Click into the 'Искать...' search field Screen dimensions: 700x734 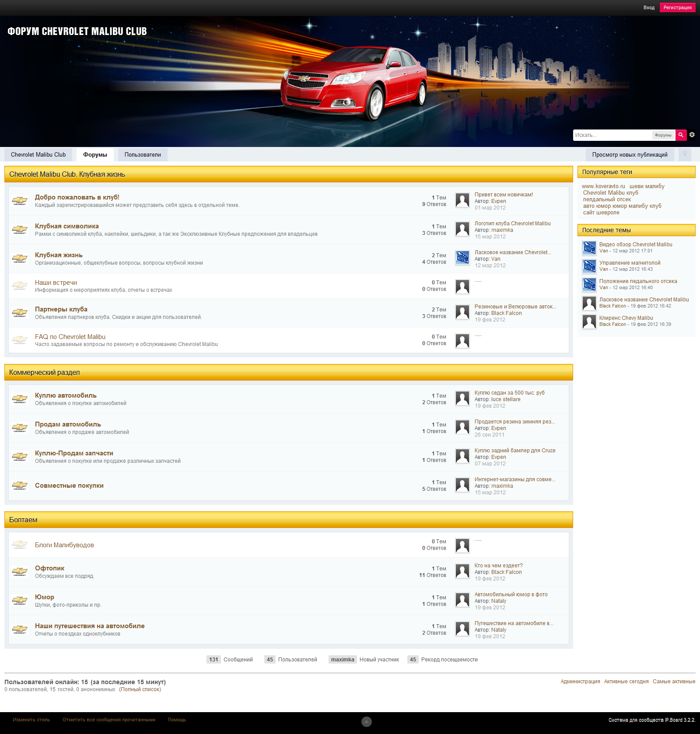(612, 135)
